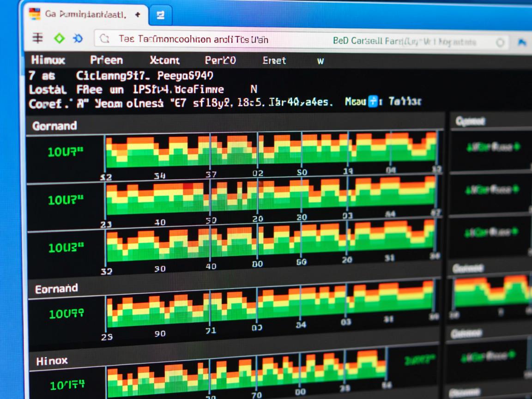Click the hamburger lines icon in toolbar

click(37, 39)
